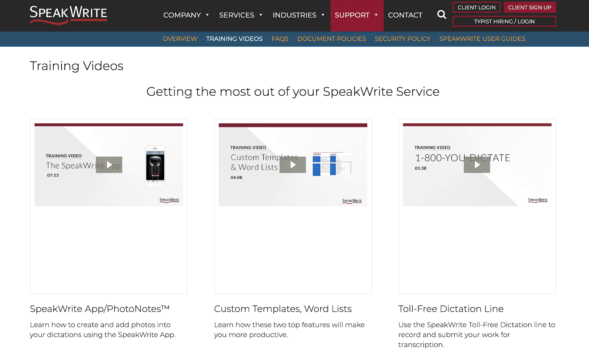Click the SpeakWrite App/PhotoNotes heading
The height and width of the screenshot is (364, 589).
tap(100, 309)
